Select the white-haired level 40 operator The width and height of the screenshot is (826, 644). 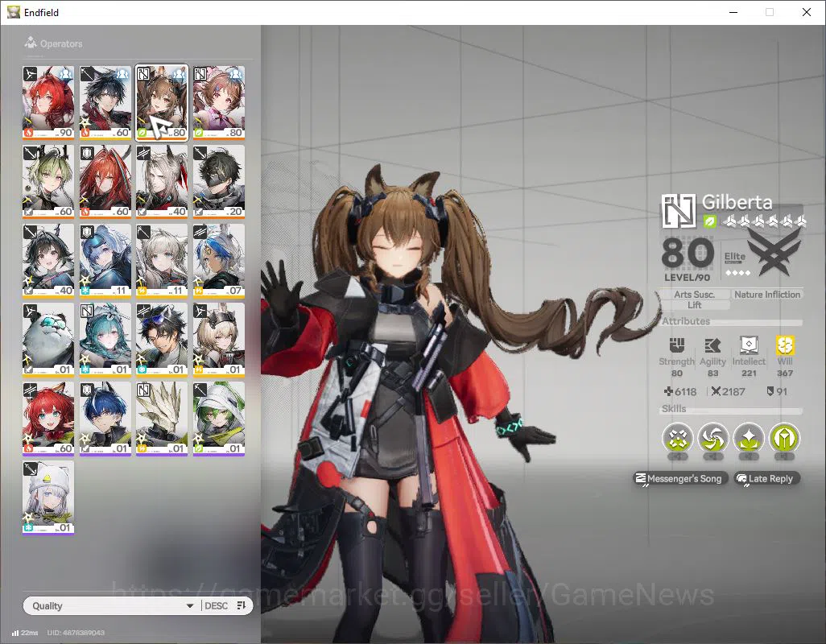click(162, 181)
